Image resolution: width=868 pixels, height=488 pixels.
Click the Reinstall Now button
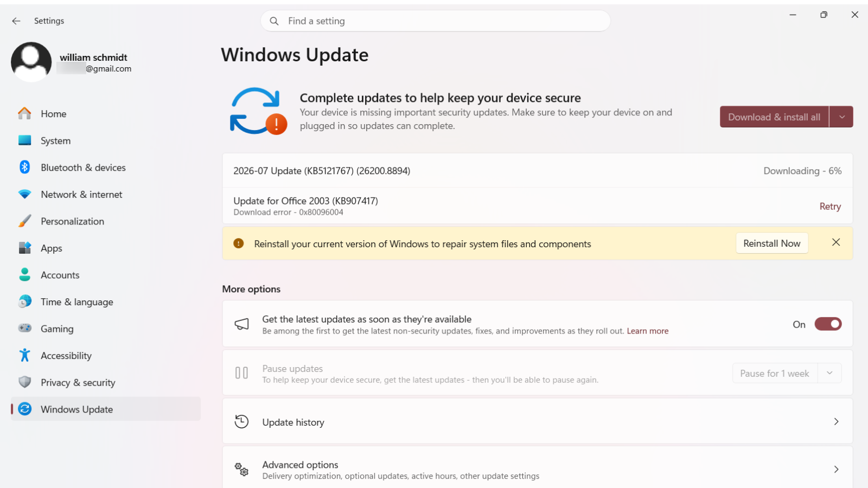click(x=772, y=243)
